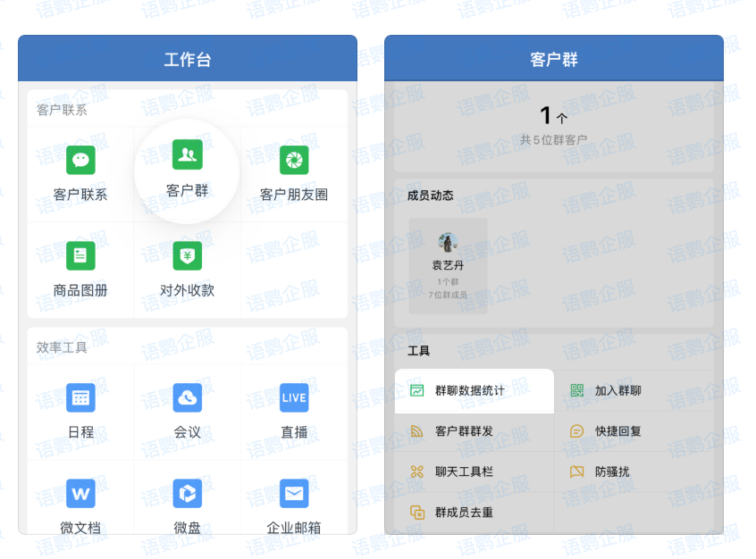Select 群聊数据统计 in the tools list
756x559 pixels.
(x=469, y=390)
